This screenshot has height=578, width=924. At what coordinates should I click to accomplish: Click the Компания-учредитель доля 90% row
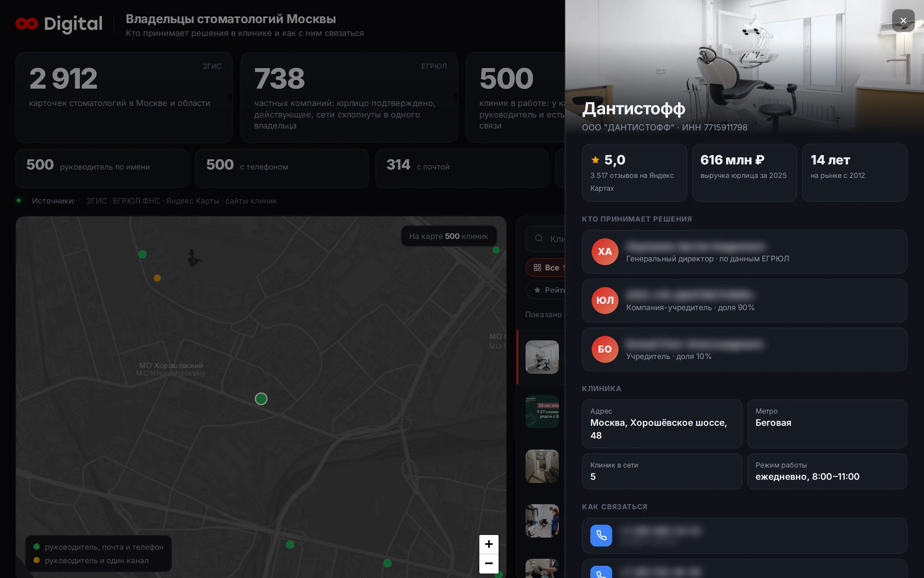point(744,301)
